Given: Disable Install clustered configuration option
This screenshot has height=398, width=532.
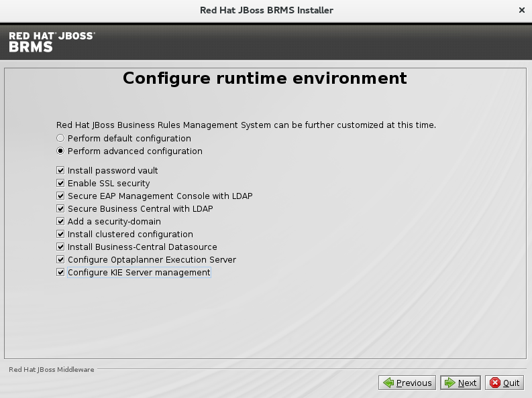Looking at the screenshot, I should pyautogui.click(x=60, y=234).
